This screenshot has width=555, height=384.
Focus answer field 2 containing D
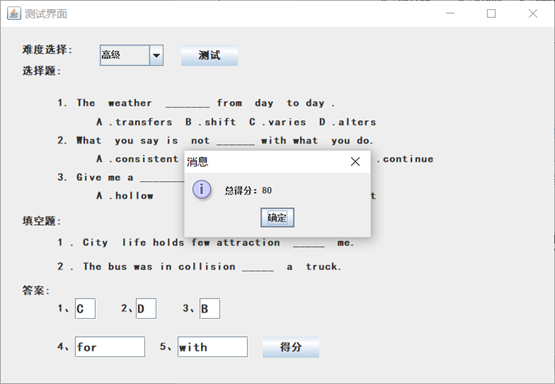146,309
